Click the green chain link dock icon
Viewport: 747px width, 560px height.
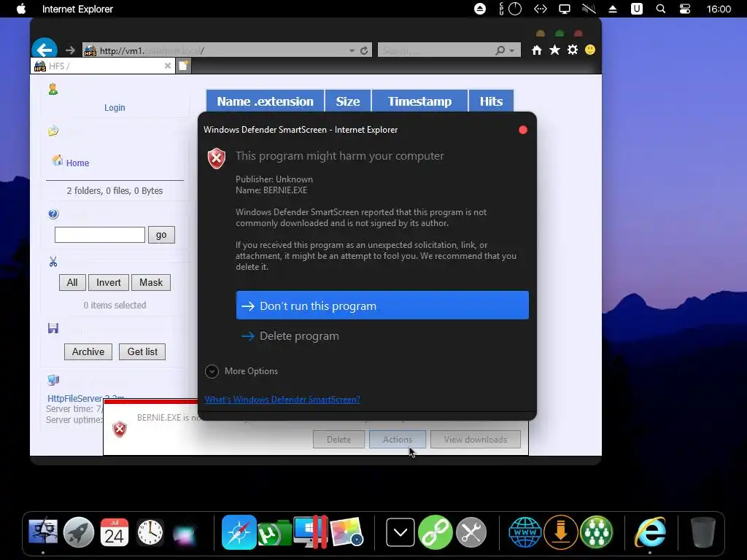436,532
